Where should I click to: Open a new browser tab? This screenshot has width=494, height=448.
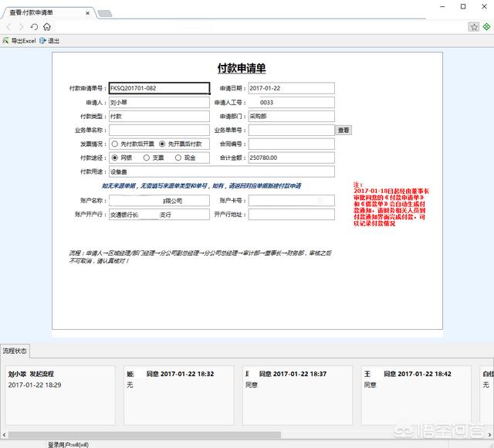point(105,13)
